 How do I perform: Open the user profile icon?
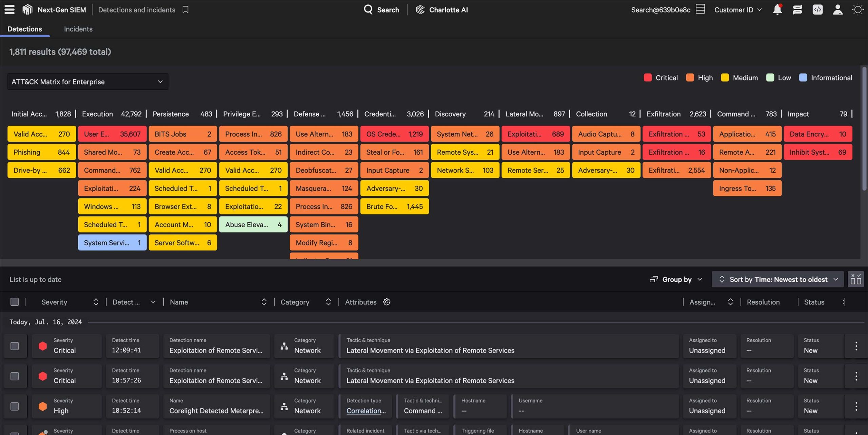point(837,10)
